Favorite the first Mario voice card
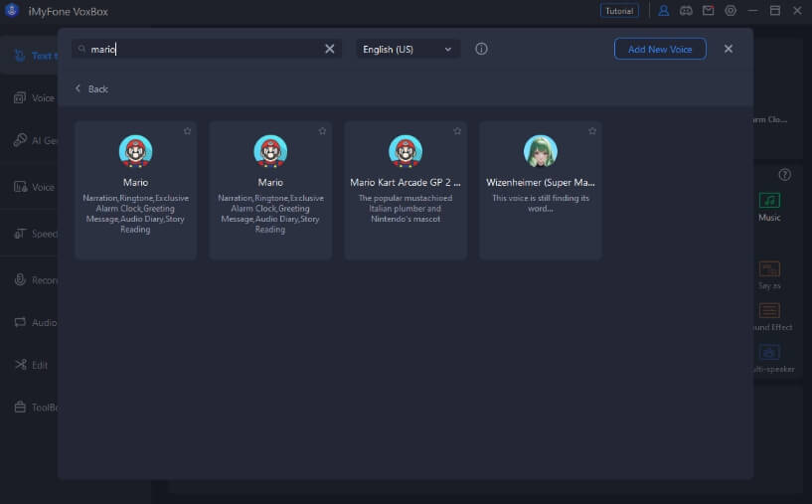The image size is (812, 504). [x=188, y=131]
